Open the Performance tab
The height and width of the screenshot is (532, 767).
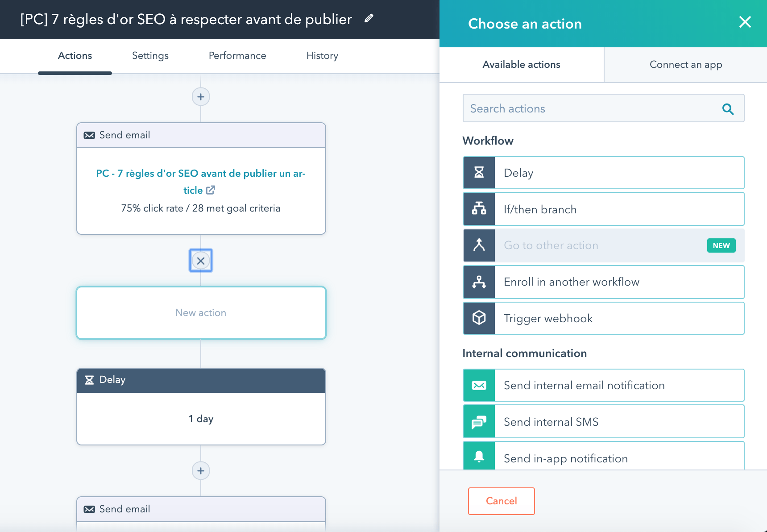tap(237, 56)
